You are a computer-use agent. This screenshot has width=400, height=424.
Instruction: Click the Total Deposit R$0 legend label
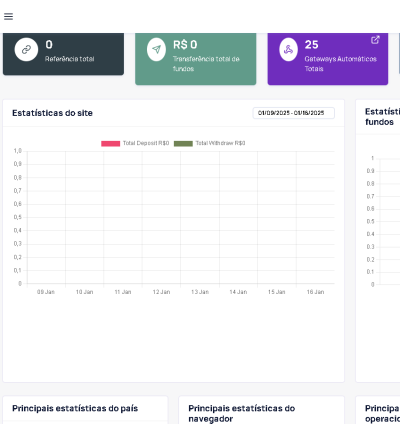click(146, 143)
